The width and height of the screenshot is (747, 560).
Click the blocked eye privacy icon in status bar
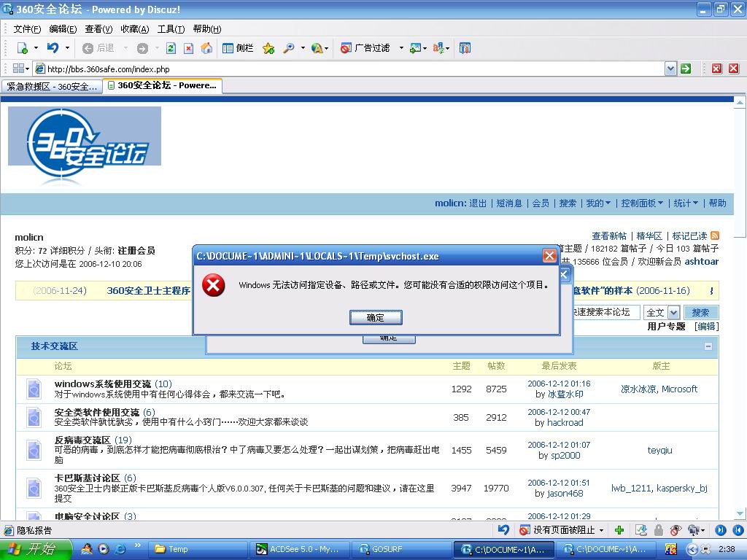pos(676,530)
